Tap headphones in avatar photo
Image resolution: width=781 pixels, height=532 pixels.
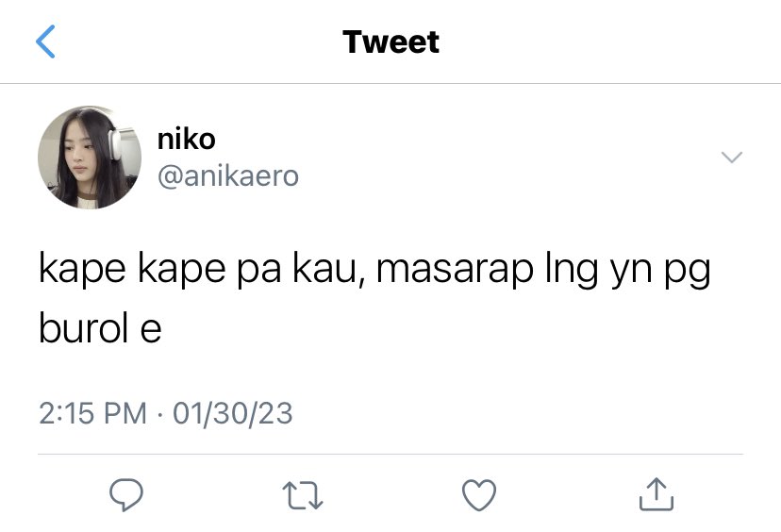(x=115, y=142)
